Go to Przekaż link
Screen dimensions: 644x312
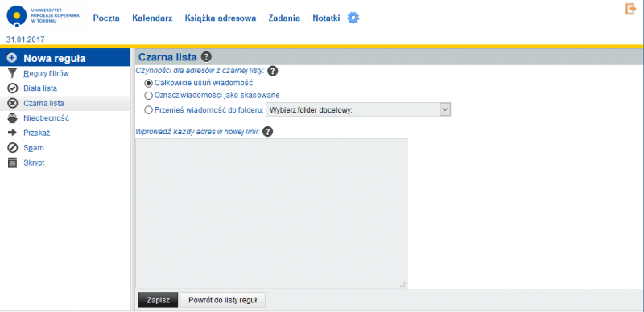click(x=37, y=133)
